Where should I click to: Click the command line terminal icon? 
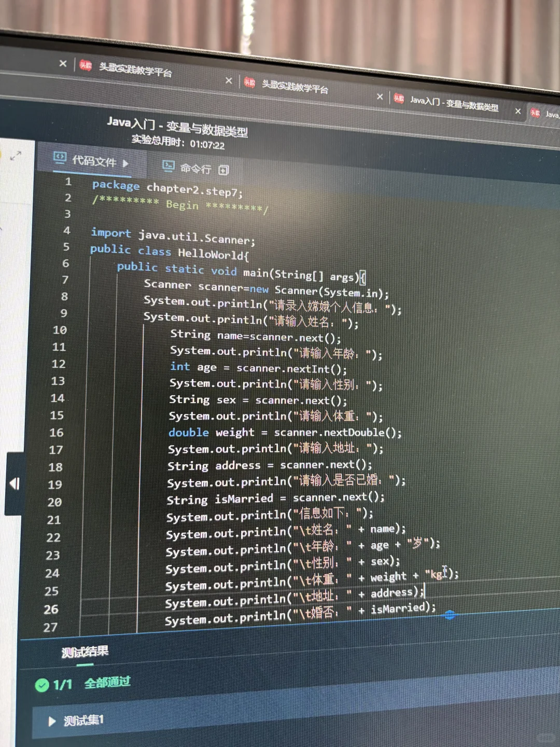point(169,166)
